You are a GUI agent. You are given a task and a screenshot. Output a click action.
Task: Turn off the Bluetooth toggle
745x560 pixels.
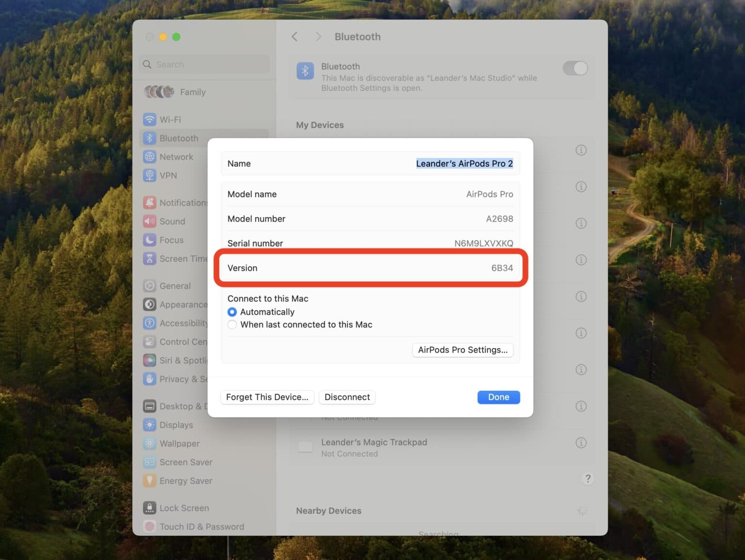coord(575,68)
